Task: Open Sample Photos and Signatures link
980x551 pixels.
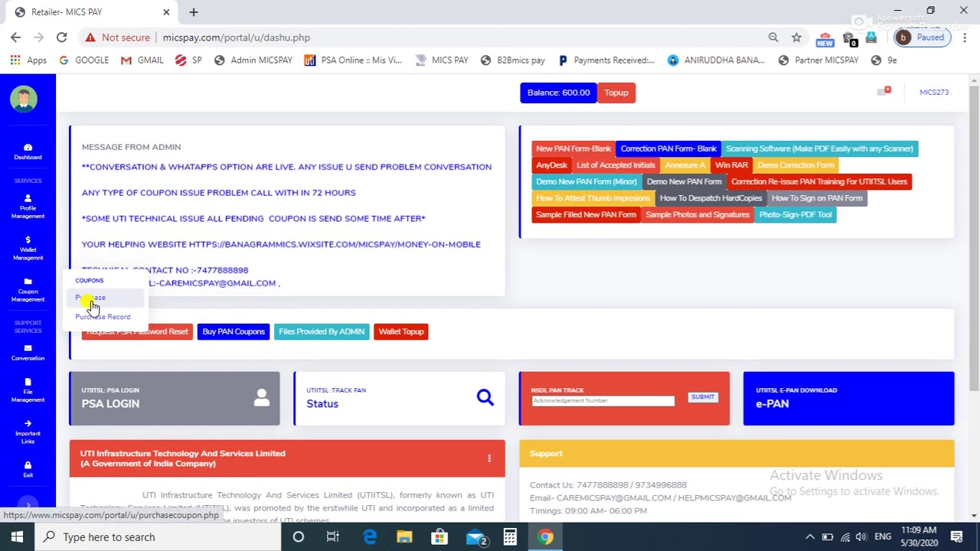Action: [x=697, y=214]
